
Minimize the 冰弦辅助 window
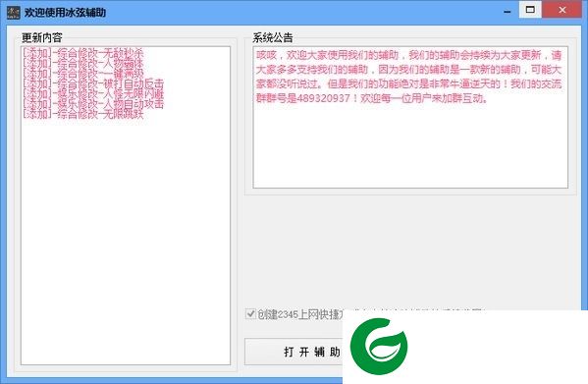(508, 11)
